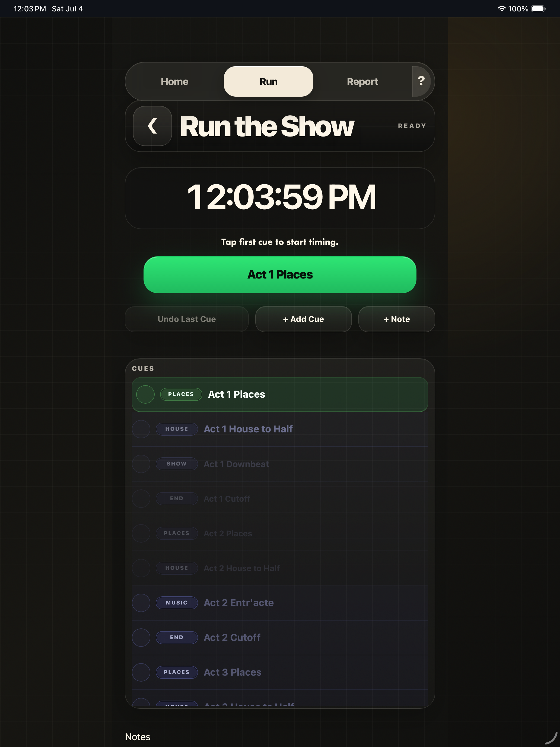Tap Undo Last Cue
Image resolution: width=560 pixels, height=747 pixels.
(187, 319)
